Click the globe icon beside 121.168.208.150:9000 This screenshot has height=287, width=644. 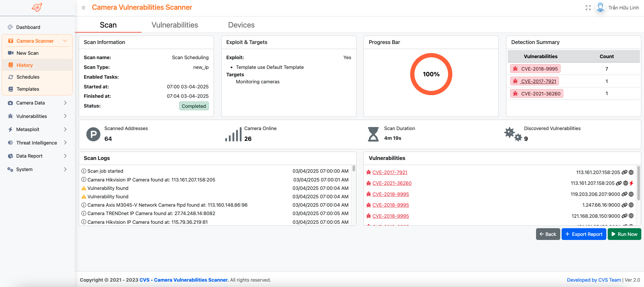[631, 216]
